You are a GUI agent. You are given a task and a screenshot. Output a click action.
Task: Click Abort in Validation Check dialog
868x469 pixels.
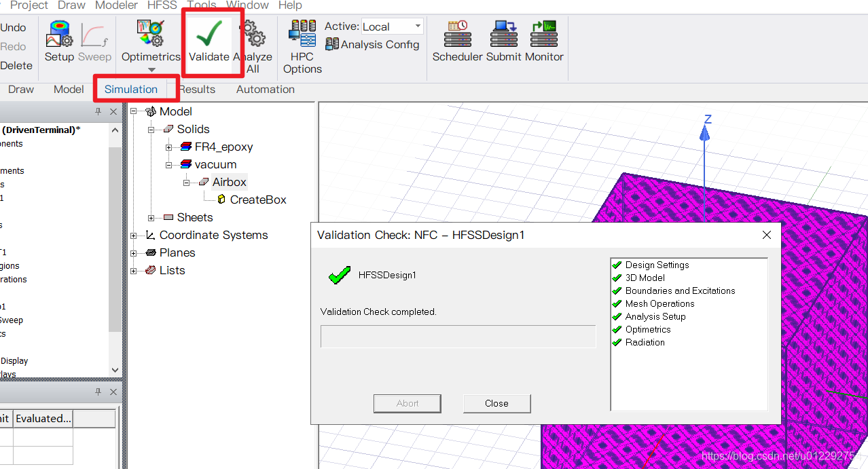[x=408, y=403]
